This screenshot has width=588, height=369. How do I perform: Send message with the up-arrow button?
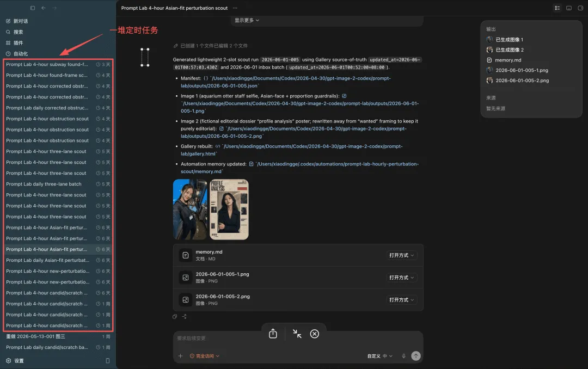click(x=416, y=356)
